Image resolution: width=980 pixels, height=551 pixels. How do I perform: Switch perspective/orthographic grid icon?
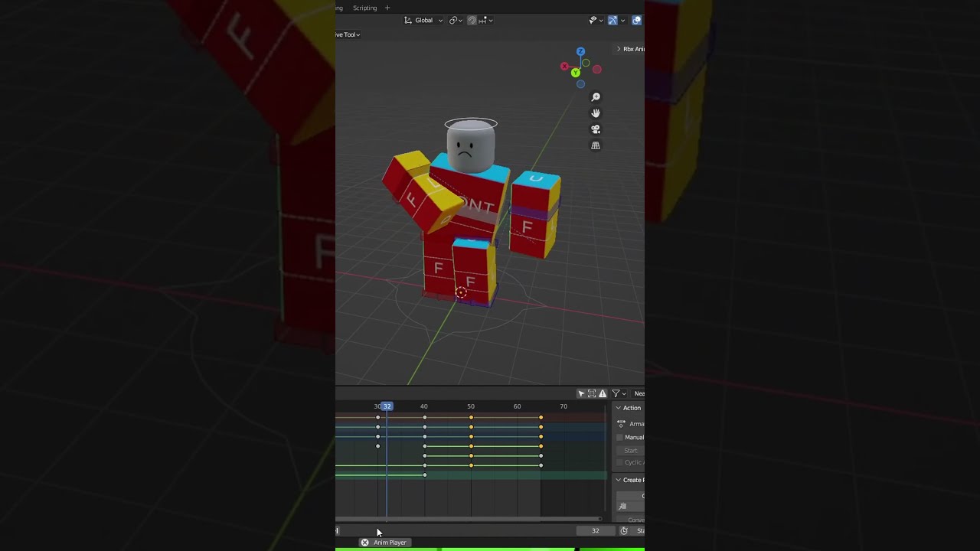[596, 145]
